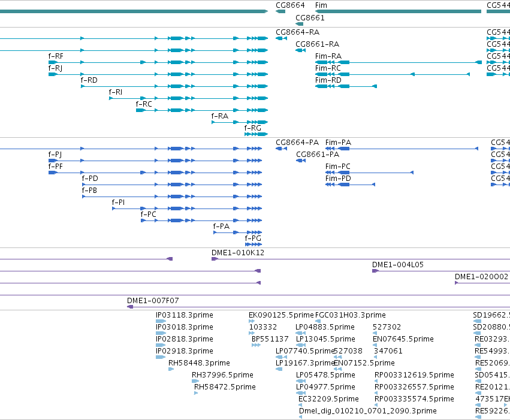Open the f-RJ transcript
The height and width of the screenshot is (420, 510).
tap(158, 74)
